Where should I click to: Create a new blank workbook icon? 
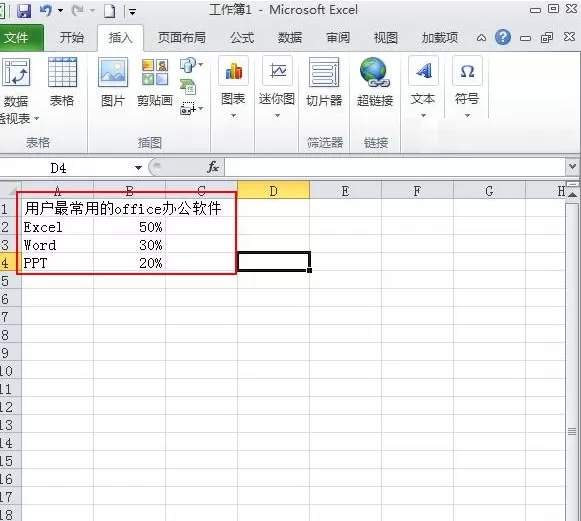pyautogui.click(x=110, y=11)
